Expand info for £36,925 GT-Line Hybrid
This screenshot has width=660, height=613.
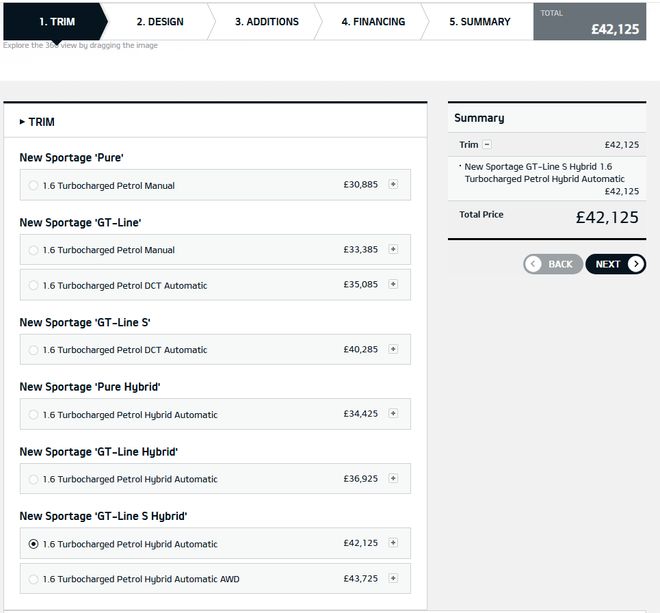coord(393,478)
